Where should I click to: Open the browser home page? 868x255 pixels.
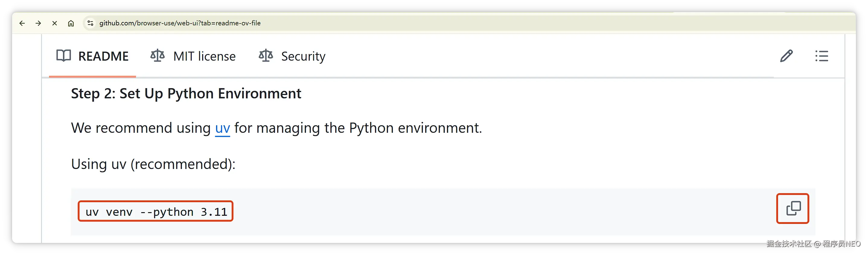(71, 23)
